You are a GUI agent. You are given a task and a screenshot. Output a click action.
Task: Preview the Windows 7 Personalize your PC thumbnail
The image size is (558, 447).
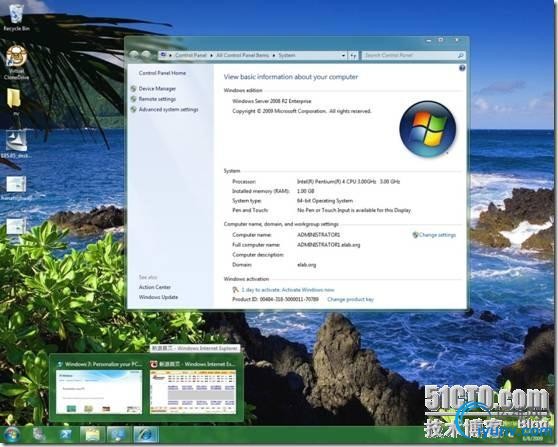coord(99,391)
